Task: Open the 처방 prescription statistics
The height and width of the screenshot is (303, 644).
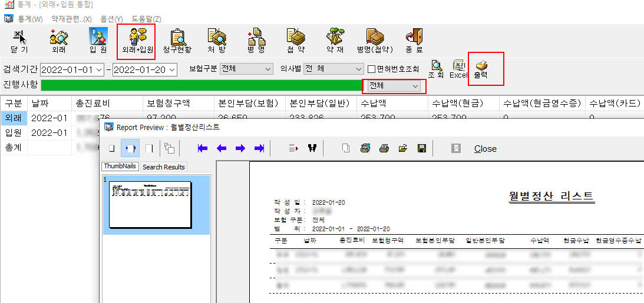Action: click(x=216, y=40)
